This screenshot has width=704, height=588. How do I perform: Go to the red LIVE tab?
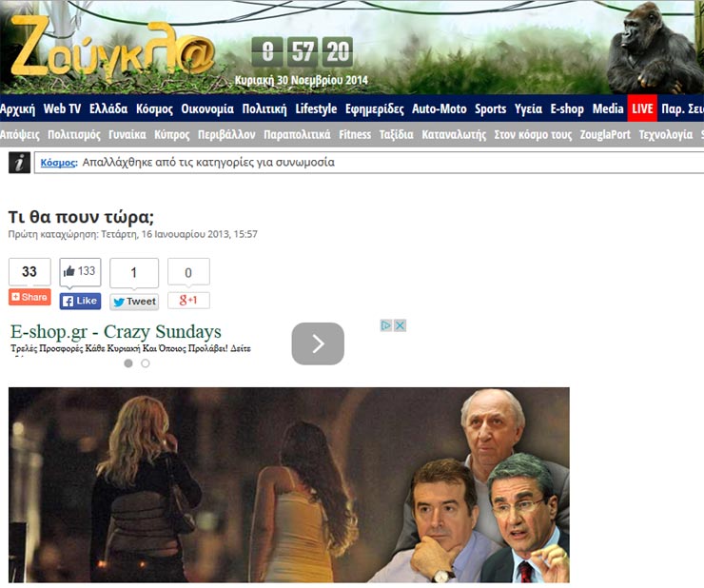(642, 108)
